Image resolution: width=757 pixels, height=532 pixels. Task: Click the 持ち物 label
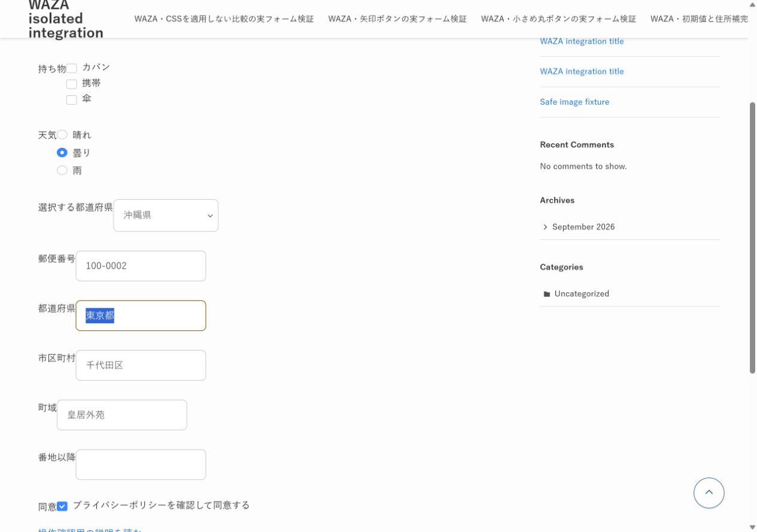point(52,69)
